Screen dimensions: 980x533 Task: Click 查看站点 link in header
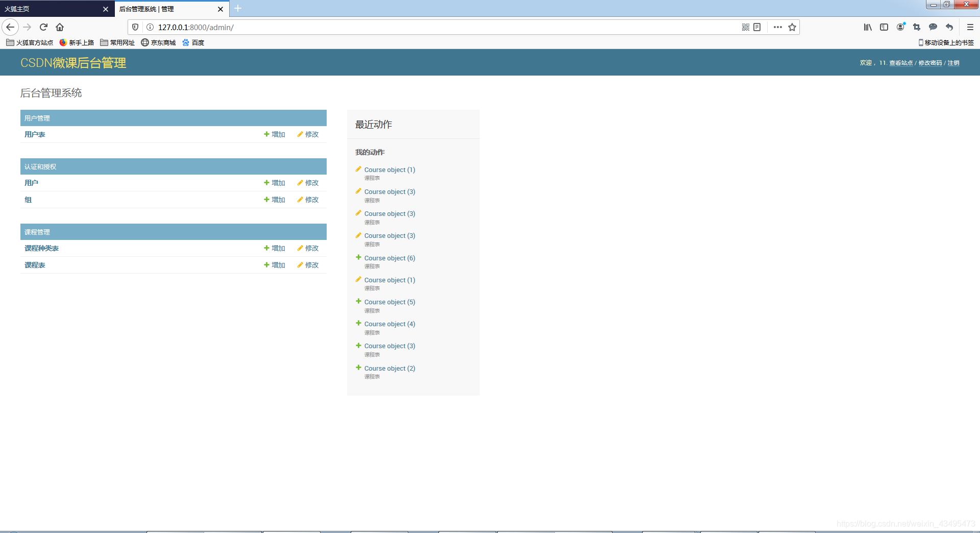click(x=901, y=63)
